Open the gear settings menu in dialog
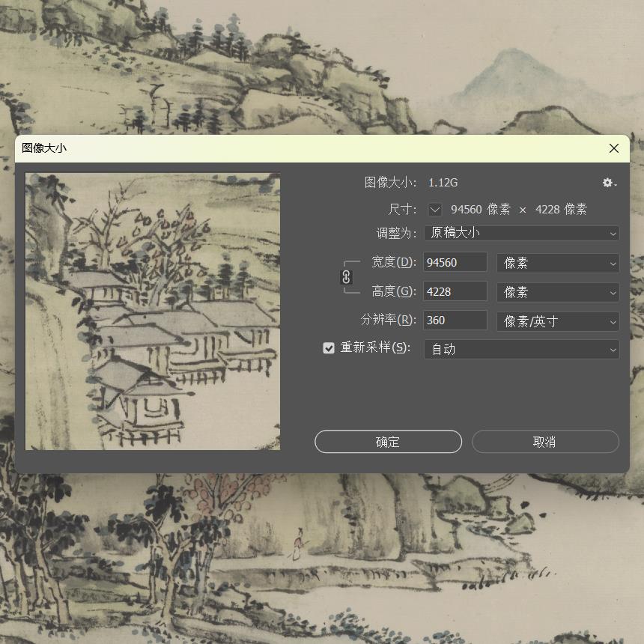The width and height of the screenshot is (644, 644). (x=609, y=183)
